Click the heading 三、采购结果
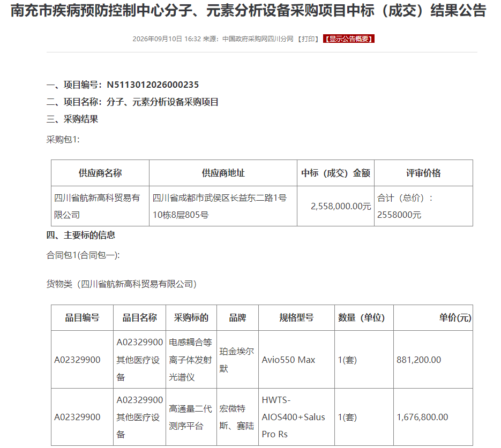 click(72, 119)
